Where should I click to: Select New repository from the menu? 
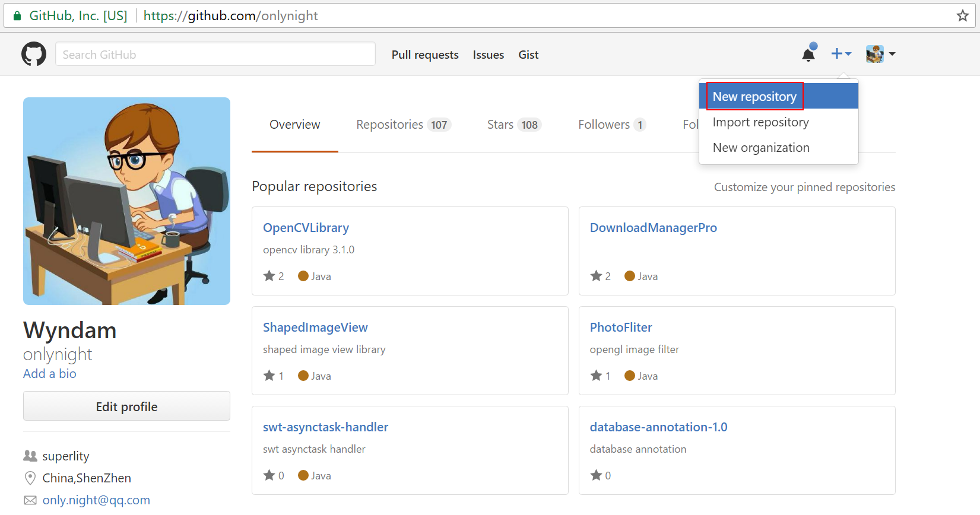779,96
